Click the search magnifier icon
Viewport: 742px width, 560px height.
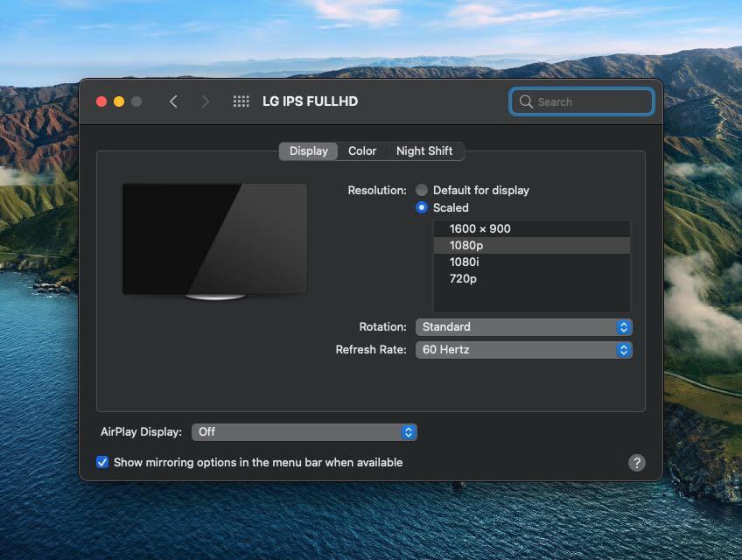point(526,101)
